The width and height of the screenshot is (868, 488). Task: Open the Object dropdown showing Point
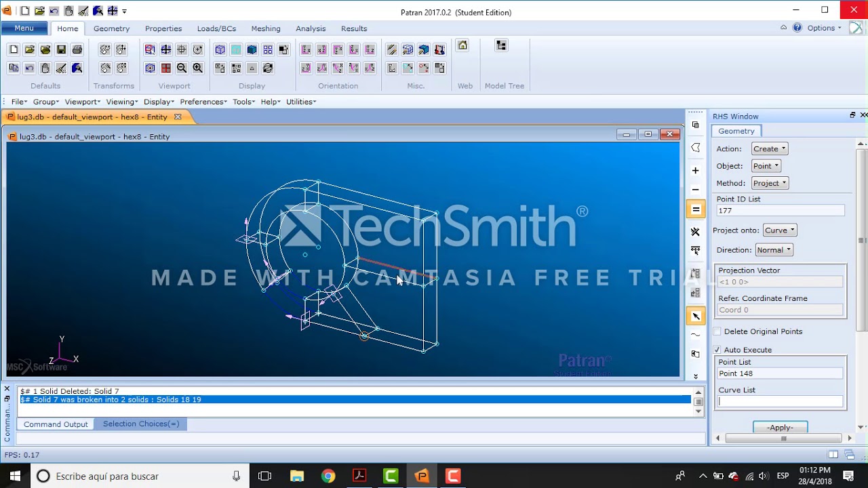[766, 166]
